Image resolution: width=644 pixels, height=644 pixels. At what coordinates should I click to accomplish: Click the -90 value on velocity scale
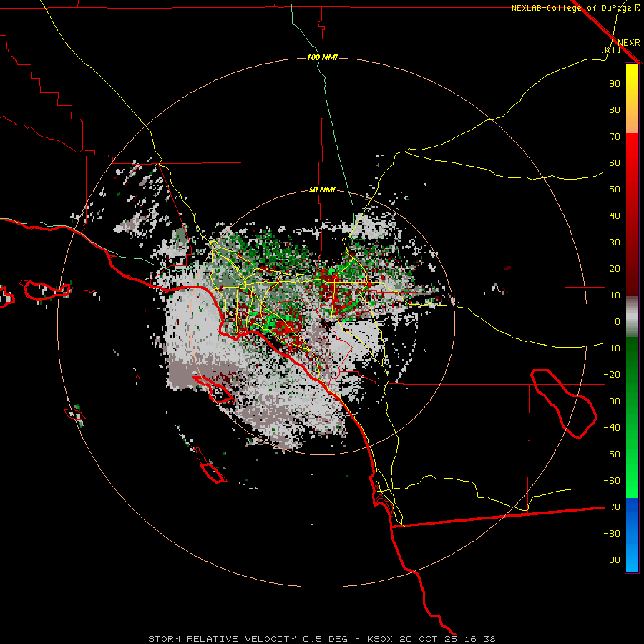tap(612, 560)
